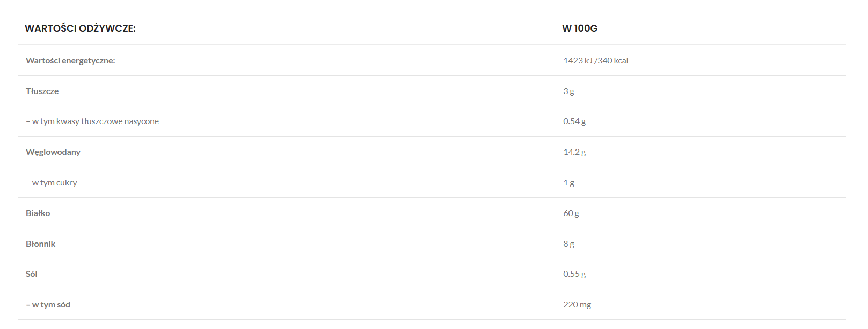Viewport: 868px width, 329px height.
Task: Click the 220 mg sodium value
Action: [x=577, y=305]
